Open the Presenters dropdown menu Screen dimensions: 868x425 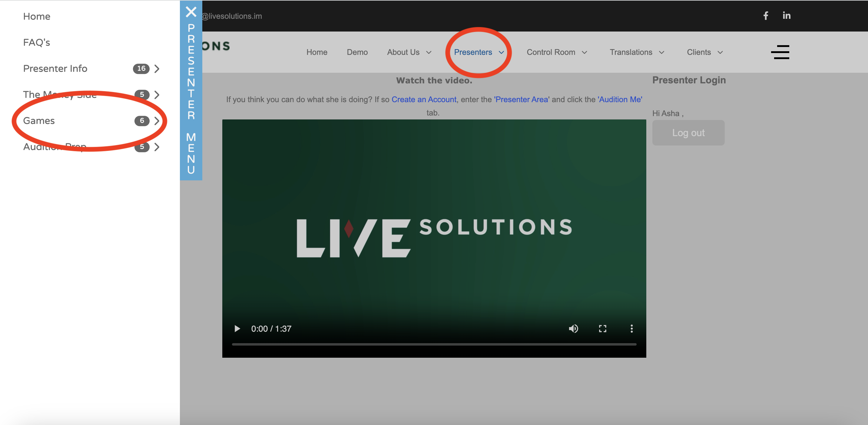pyautogui.click(x=479, y=52)
